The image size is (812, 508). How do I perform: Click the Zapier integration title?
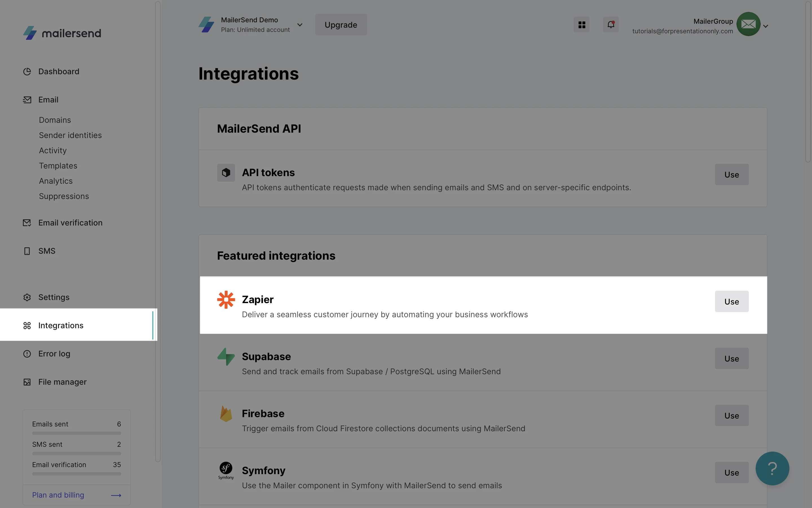[258, 299]
